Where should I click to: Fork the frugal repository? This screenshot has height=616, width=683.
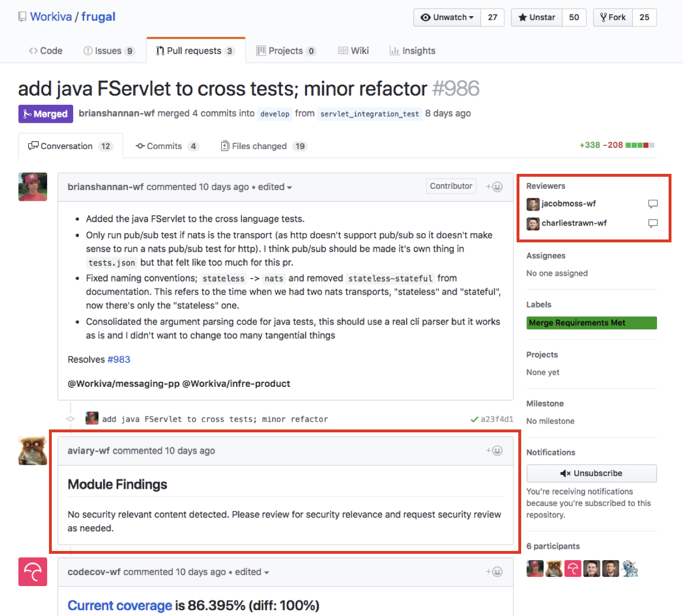pos(613,17)
